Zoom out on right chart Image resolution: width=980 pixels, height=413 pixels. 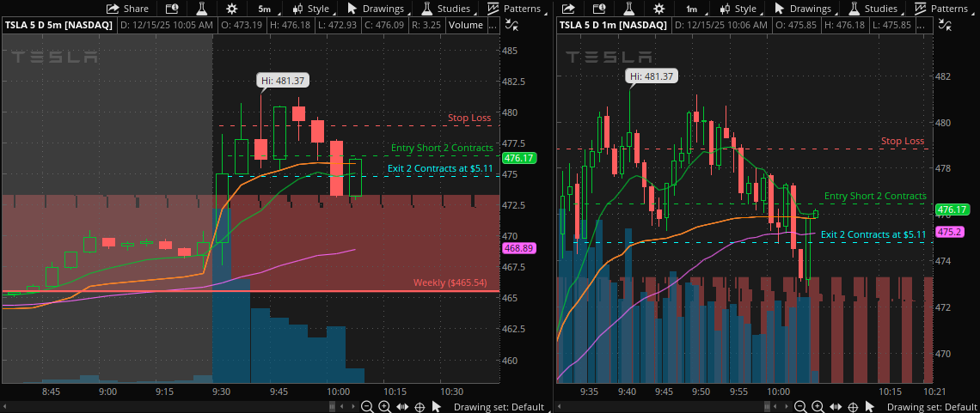pyautogui.click(x=800, y=407)
